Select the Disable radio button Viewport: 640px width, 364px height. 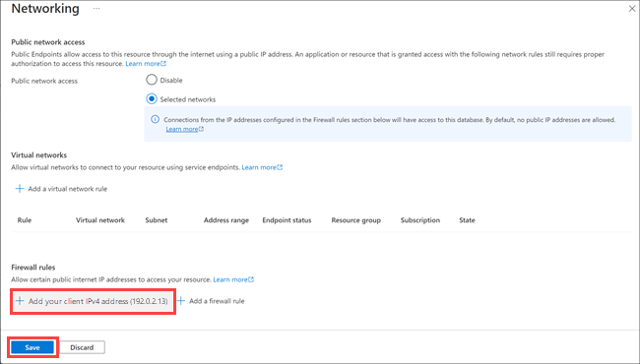click(x=152, y=80)
